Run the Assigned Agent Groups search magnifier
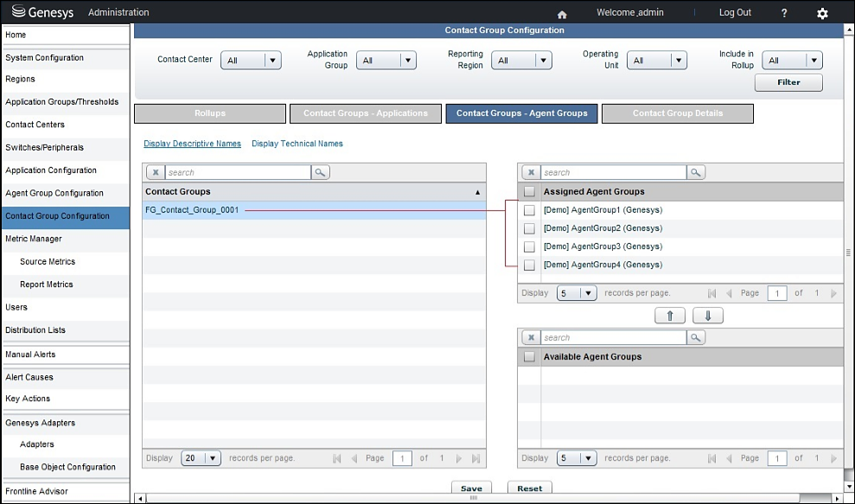Viewport: 855px width, 504px height. coord(696,172)
